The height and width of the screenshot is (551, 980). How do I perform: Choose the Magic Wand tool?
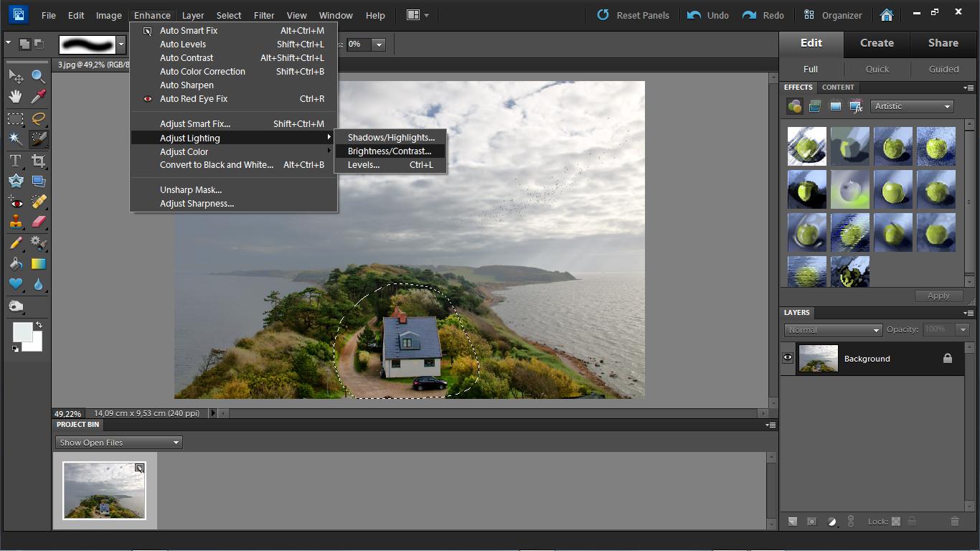point(15,138)
